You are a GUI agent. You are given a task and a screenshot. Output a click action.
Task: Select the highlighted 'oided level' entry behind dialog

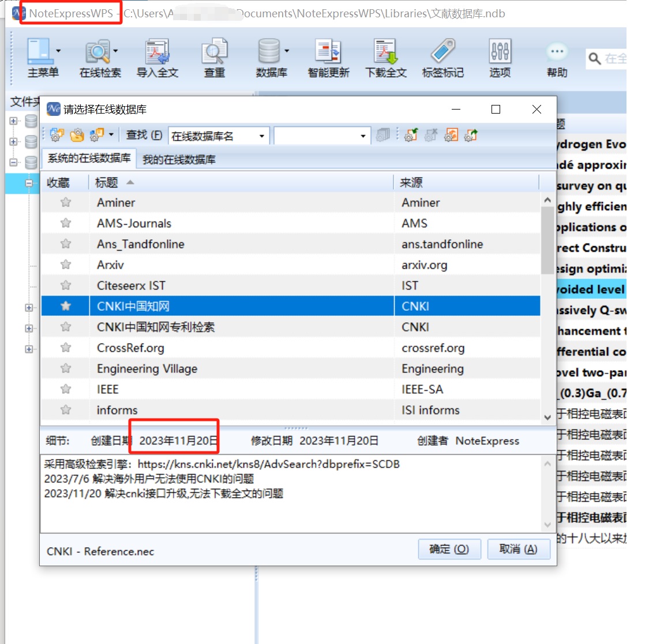coord(591,289)
